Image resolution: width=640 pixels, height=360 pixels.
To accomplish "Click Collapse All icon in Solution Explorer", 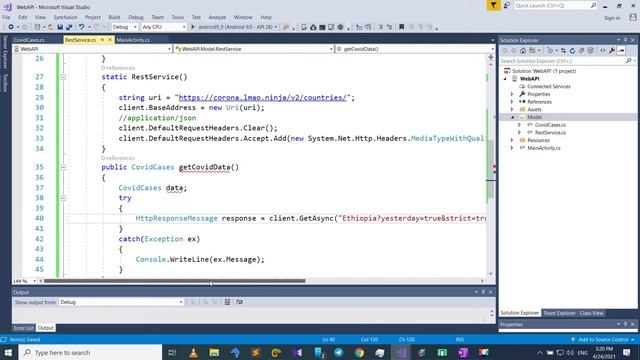I will click(x=582, y=51).
